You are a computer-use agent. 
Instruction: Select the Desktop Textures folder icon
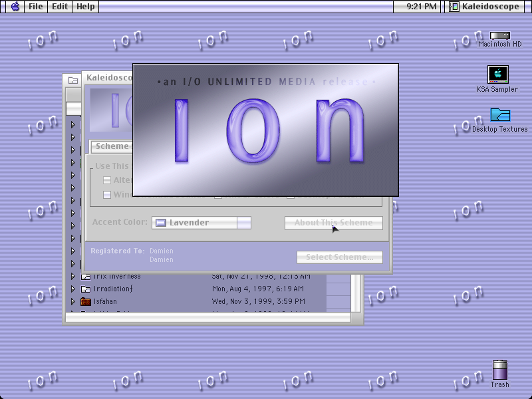pyautogui.click(x=500, y=114)
